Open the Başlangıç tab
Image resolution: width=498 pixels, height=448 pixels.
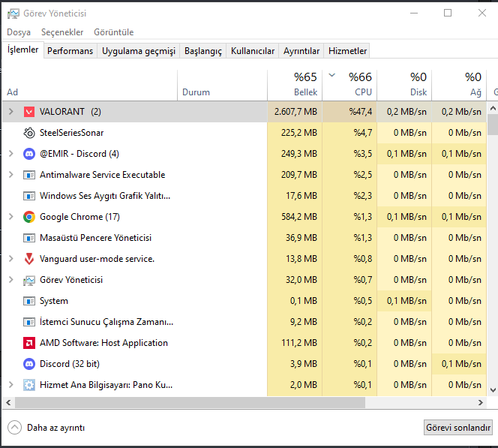(x=203, y=51)
